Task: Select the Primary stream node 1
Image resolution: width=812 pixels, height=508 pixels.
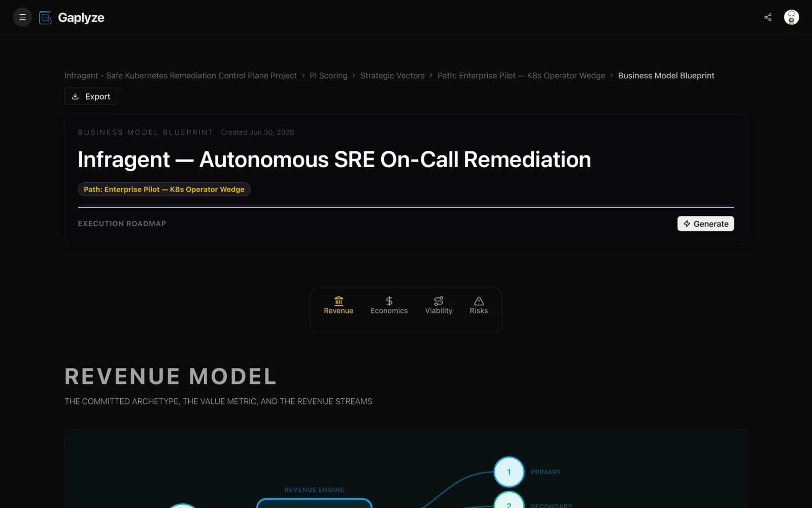Action: (x=509, y=472)
